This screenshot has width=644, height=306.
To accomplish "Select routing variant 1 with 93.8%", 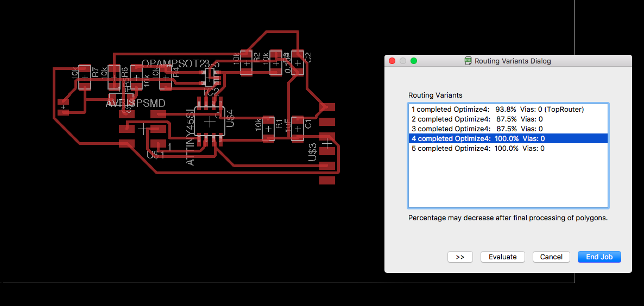I will click(x=508, y=110).
